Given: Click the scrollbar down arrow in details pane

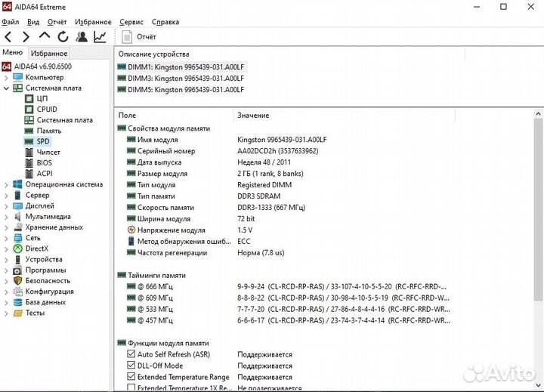Looking at the screenshot, I should [538, 384].
